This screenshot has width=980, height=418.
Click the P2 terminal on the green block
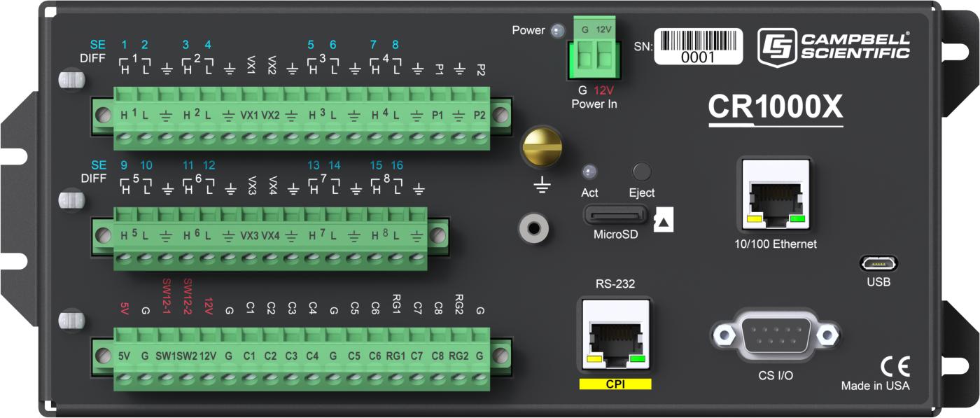coord(479,115)
